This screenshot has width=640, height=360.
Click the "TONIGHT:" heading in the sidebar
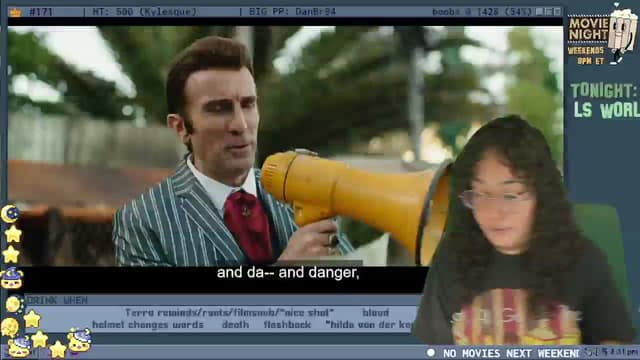coord(604,91)
